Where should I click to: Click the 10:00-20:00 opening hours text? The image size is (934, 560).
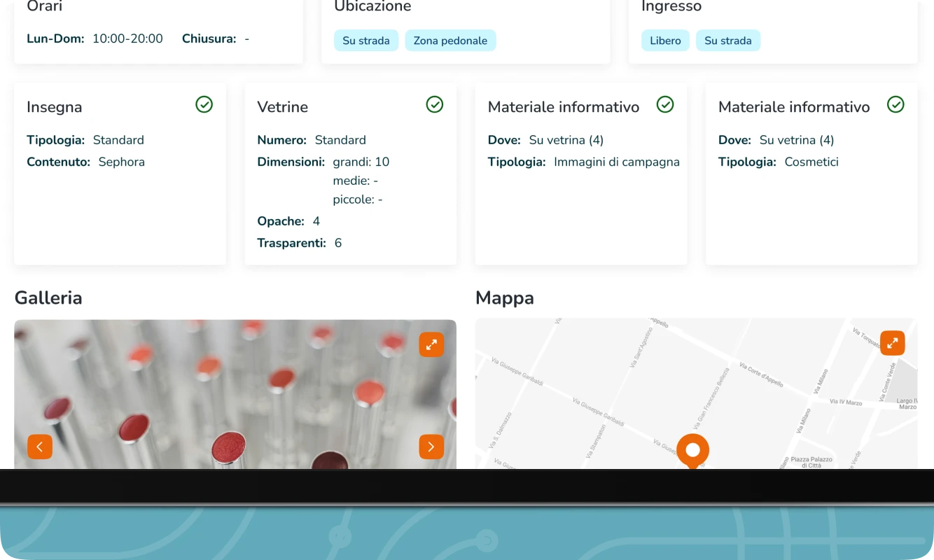(x=127, y=38)
